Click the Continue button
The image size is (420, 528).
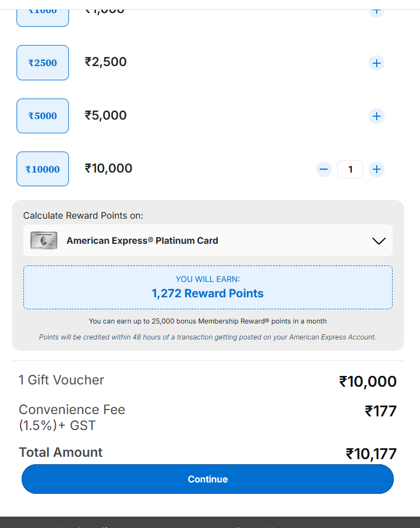[x=207, y=479]
